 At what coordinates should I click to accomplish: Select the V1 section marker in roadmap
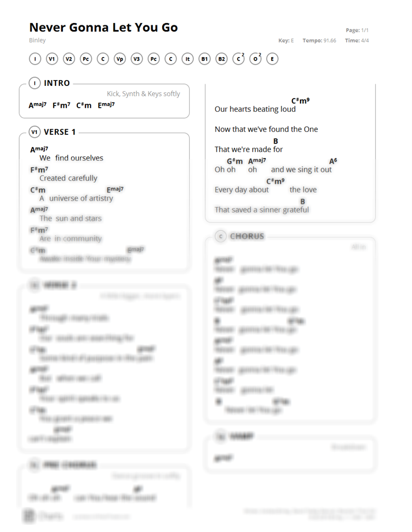52,59
